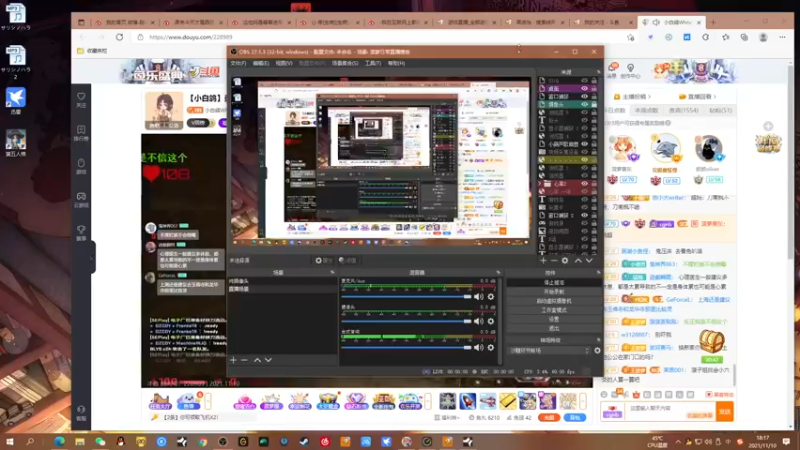This screenshot has width=800, height=450.
Task: Open the scene transition type dropdown
Action: (549, 351)
